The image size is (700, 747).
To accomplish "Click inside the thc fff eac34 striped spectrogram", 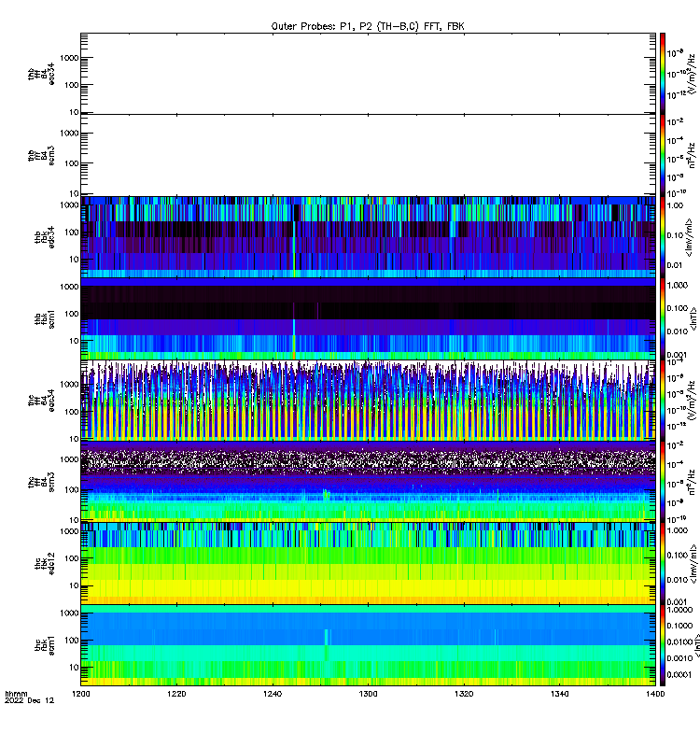I will pos(368,401).
